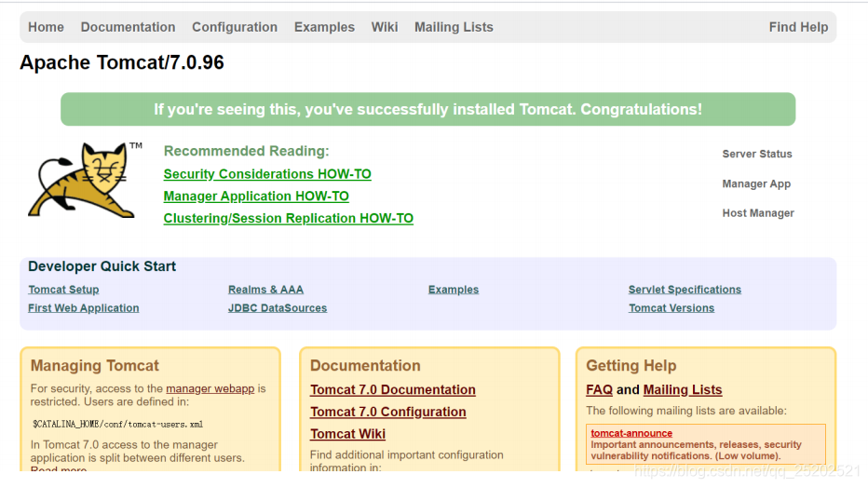Click the Server Status button
868x488 pixels.
point(757,154)
